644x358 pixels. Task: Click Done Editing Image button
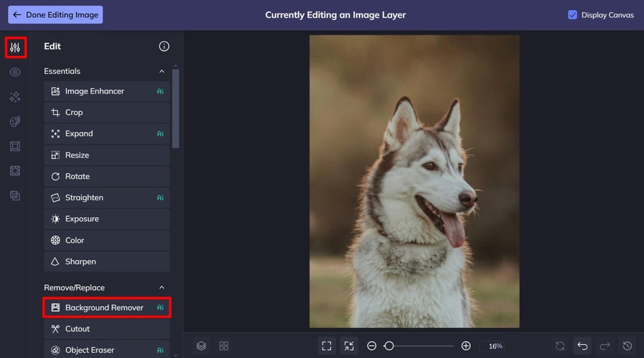click(55, 15)
